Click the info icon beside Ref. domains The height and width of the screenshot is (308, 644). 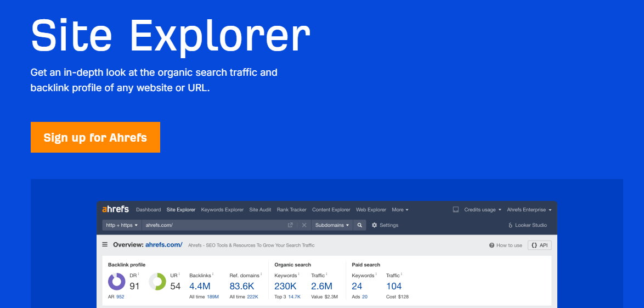(261, 273)
